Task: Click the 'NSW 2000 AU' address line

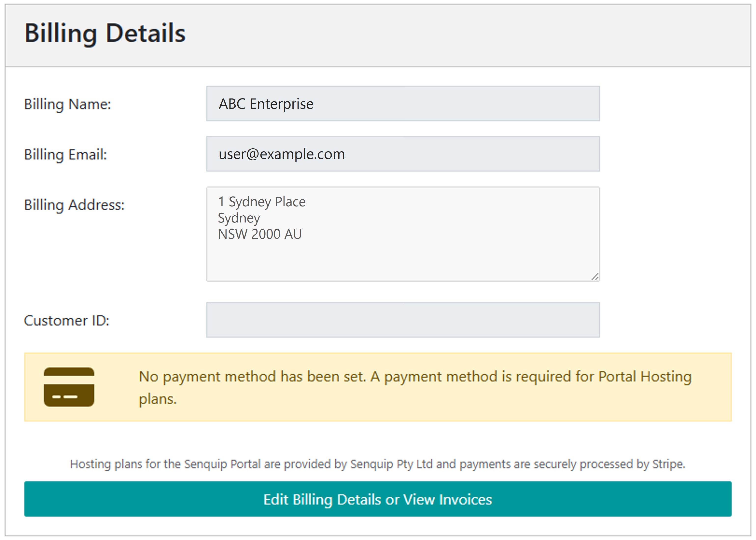Action: tap(260, 234)
